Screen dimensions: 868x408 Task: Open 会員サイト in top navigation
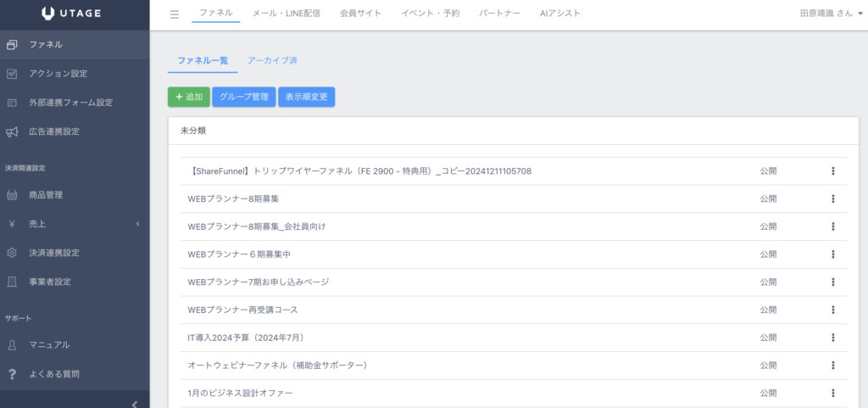pyautogui.click(x=361, y=14)
